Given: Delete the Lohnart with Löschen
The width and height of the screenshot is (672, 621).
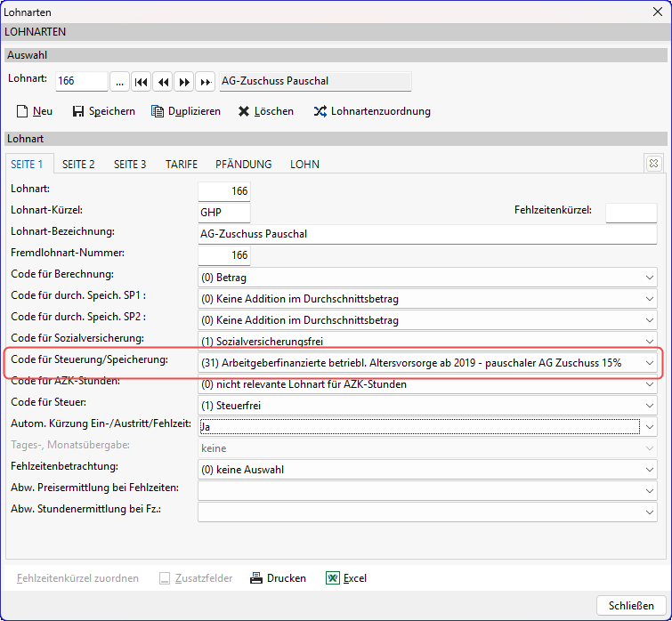Looking at the screenshot, I should tap(266, 111).
